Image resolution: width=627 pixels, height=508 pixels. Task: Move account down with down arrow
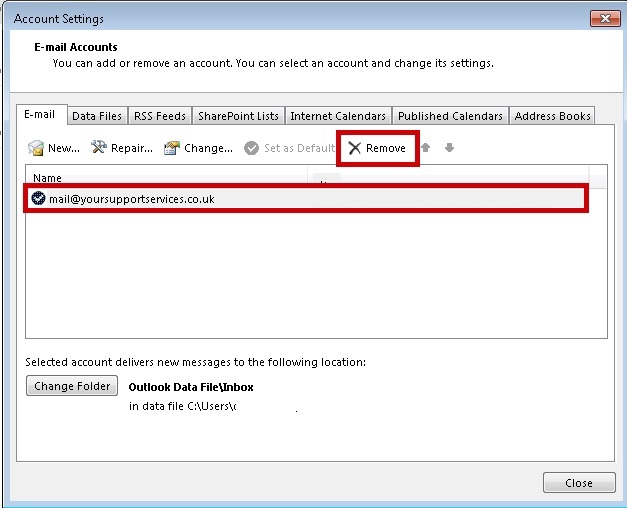[x=449, y=148]
